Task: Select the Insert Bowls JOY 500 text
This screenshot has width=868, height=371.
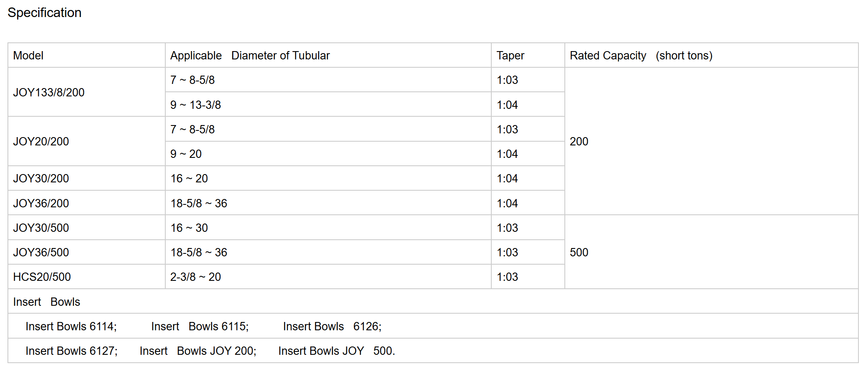Action: coord(336,351)
